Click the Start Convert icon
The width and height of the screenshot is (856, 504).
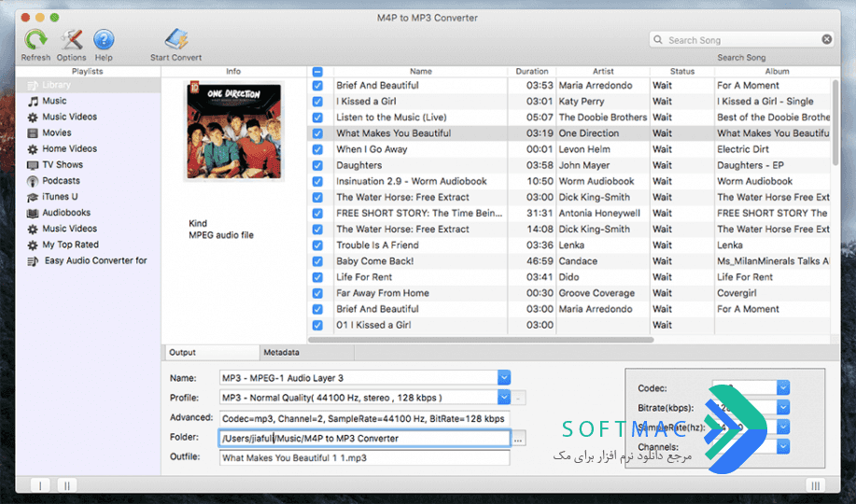click(176, 40)
